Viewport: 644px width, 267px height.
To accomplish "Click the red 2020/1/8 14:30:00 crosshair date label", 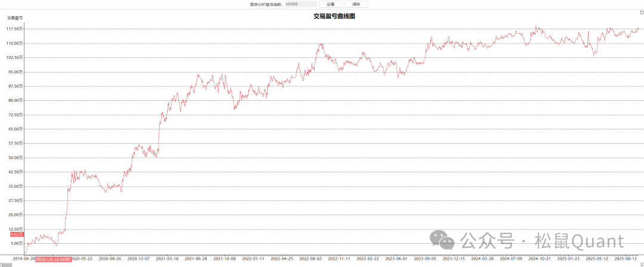I will pyautogui.click(x=53, y=259).
